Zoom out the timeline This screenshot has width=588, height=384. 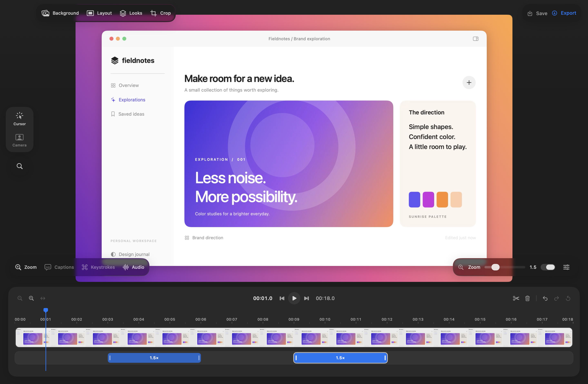coord(20,298)
